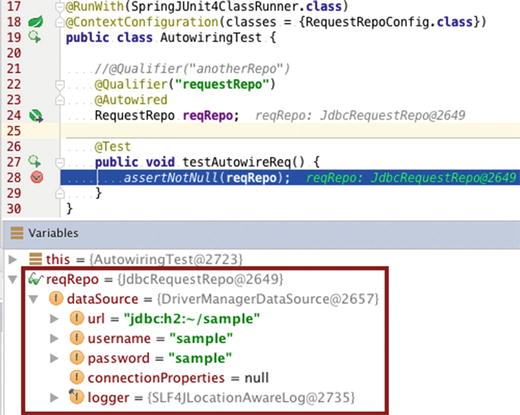Expand the url field node
The width and height of the screenshot is (520, 415).
(54, 319)
